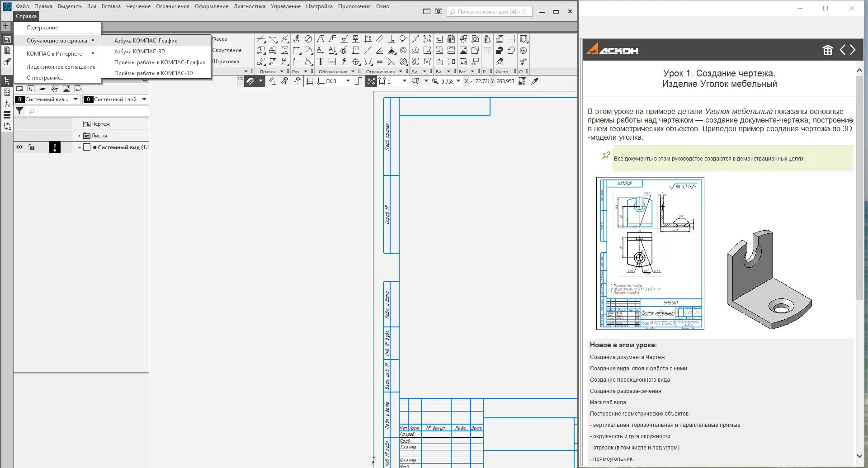Click the command search field

490,12
